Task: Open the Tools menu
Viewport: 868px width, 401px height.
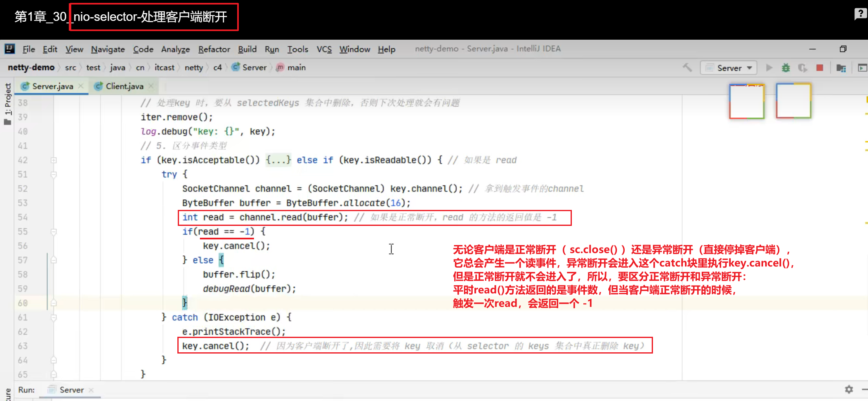Action: coord(297,49)
